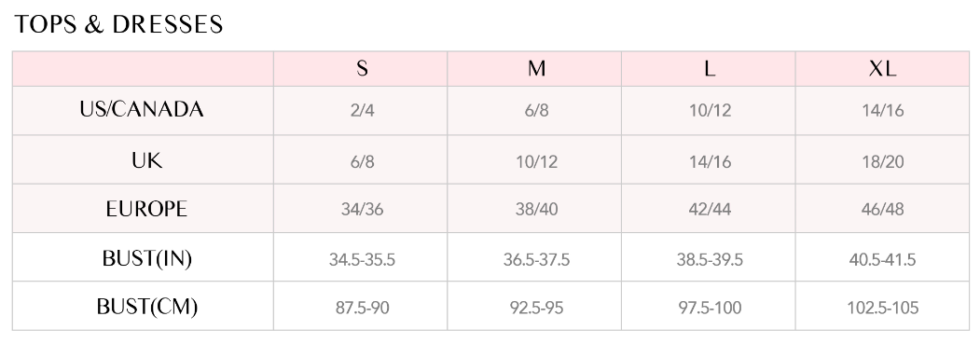Click the UK row label
The image size is (980, 344).
[x=147, y=161]
